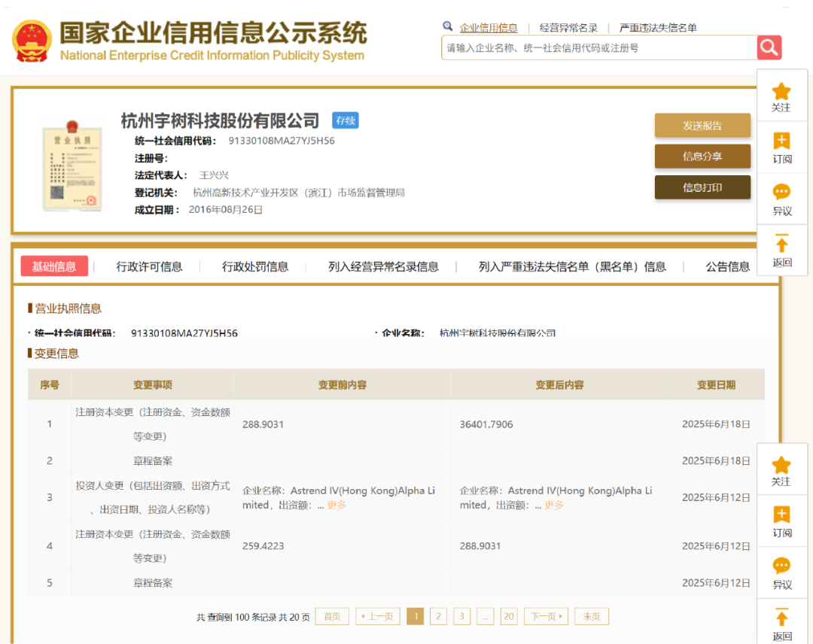This screenshot has height=644, width=813.
Task: Go to the 首页 pagination button
Action: click(333, 617)
